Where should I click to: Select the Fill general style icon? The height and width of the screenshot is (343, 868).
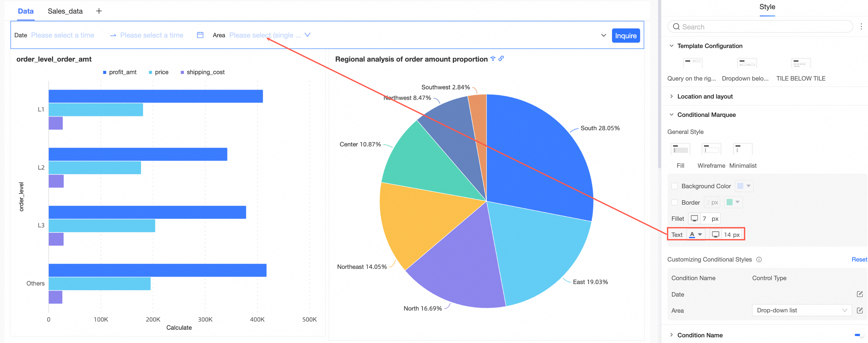pyautogui.click(x=680, y=149)
